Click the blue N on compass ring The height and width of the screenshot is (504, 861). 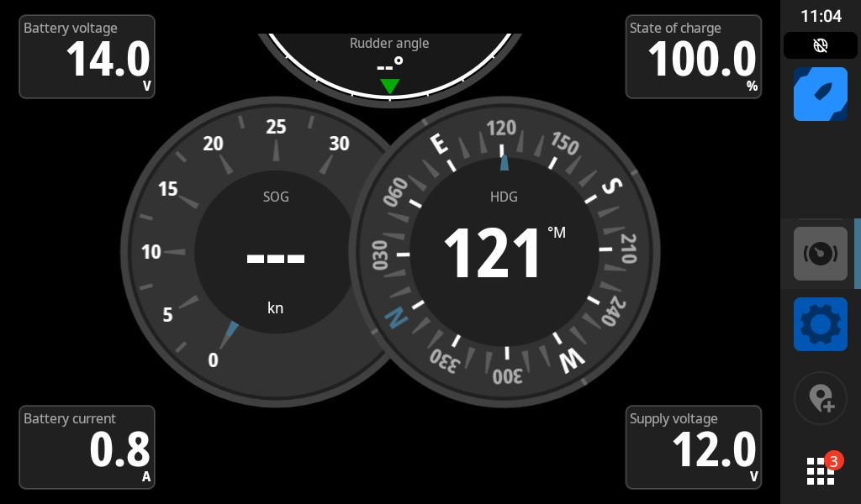coord(394,318)
